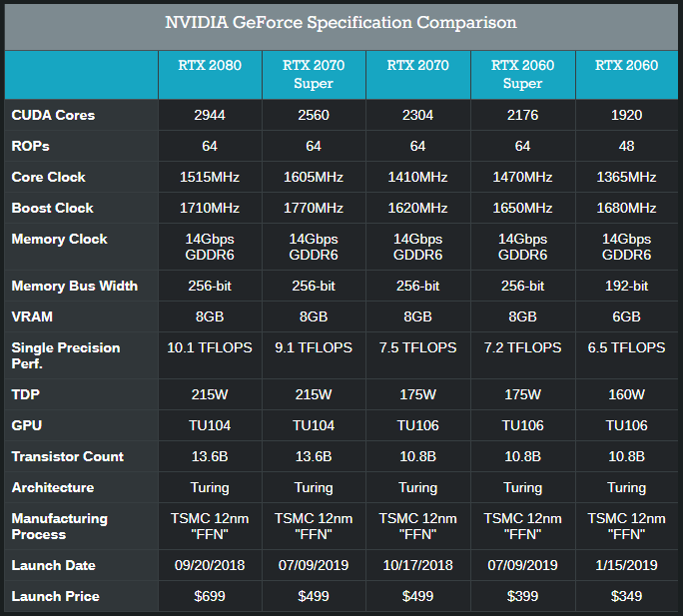Select the 2176 CUDA cores value
683x616 pixels.
522,115
